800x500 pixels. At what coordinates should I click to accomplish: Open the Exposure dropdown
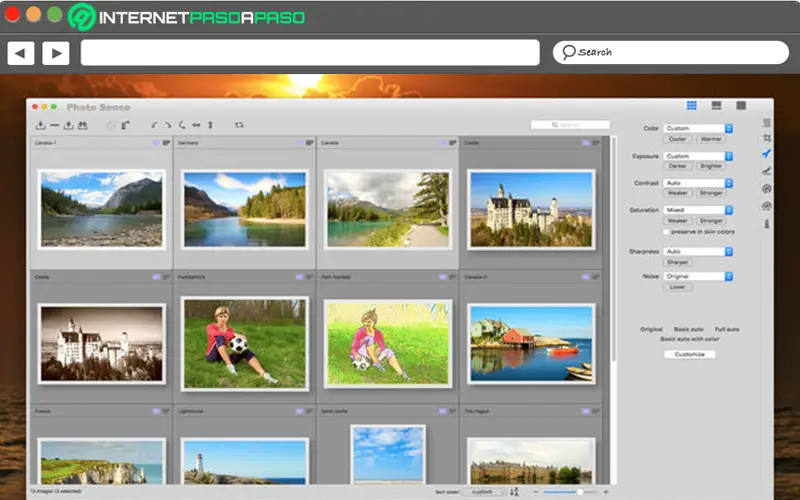pos(698,156)
